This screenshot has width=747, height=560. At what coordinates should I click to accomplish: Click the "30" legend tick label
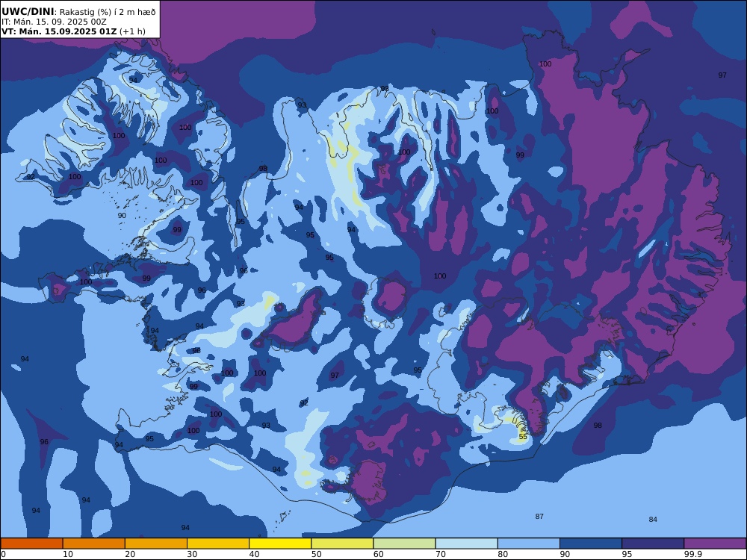tap(193, 554)
